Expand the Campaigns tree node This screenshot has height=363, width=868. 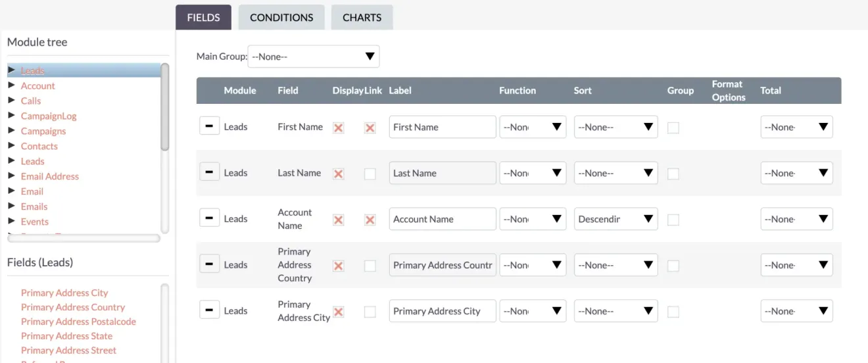pyautogui.click(x=12, y=131)
